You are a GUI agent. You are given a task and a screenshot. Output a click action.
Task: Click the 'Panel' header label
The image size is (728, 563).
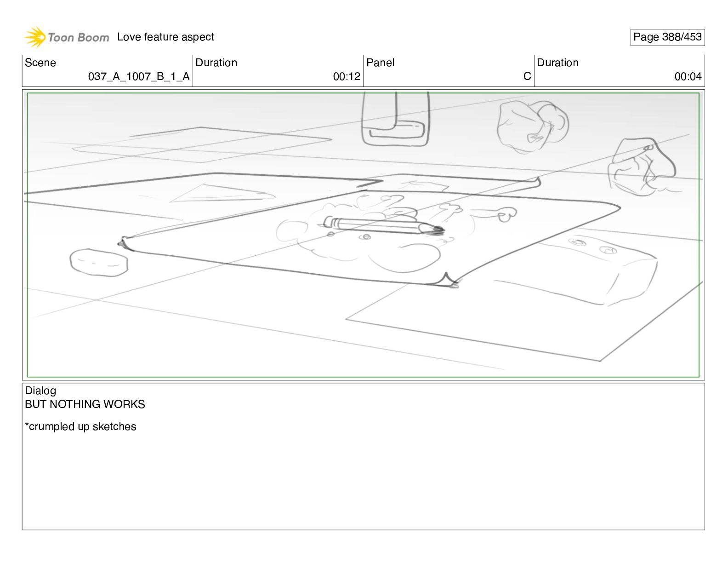(381, 63)
